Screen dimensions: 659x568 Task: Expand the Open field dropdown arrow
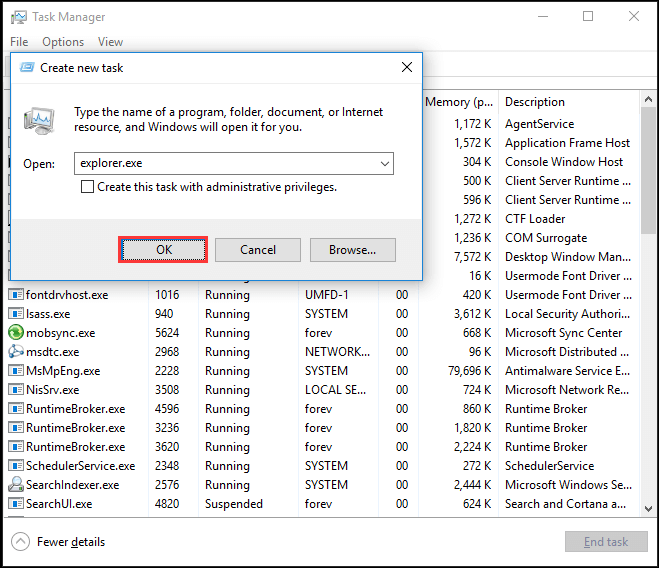[384, 163]
